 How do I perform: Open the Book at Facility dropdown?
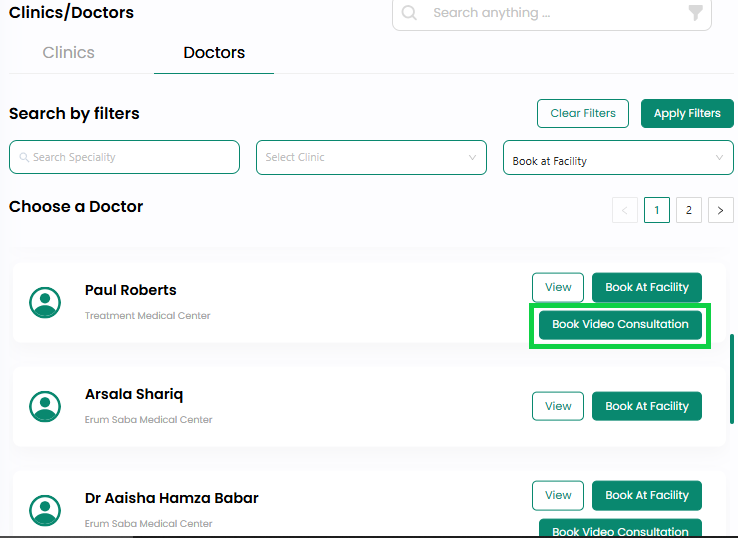[x=618, y=157]
